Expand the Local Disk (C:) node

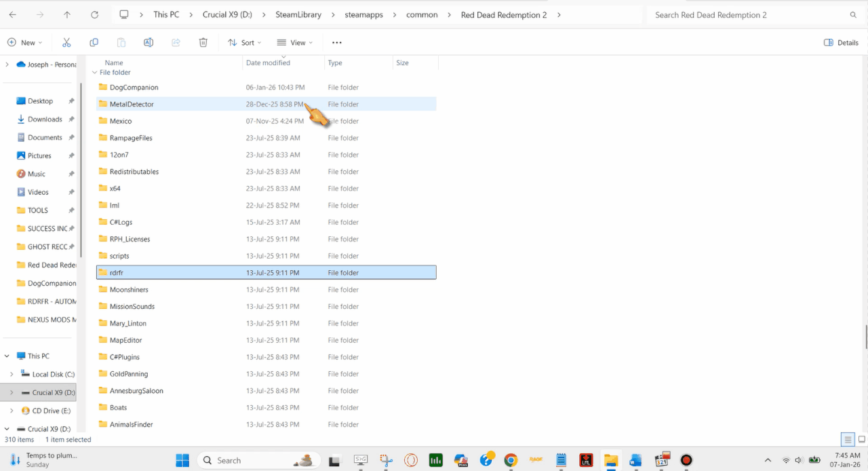12,374
